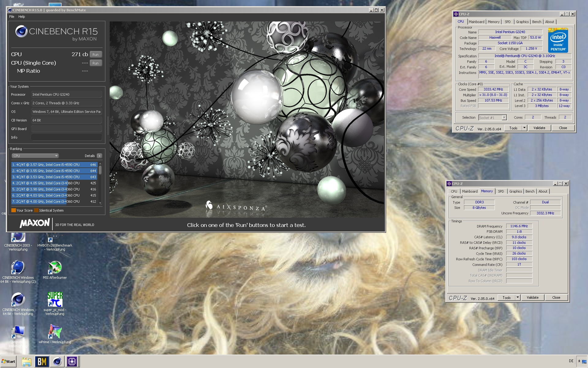
Task: Open CPU tab in top CPU-Z window
Action: [461, 21]
